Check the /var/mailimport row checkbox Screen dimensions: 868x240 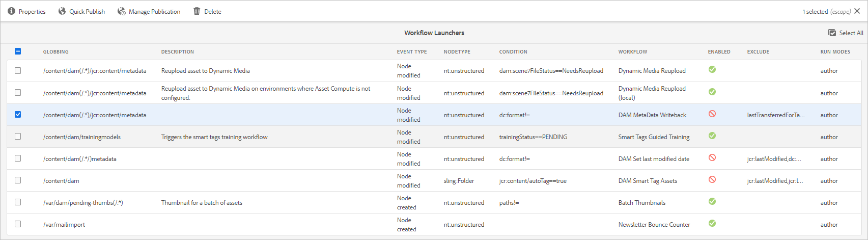(x=18, y=224)
